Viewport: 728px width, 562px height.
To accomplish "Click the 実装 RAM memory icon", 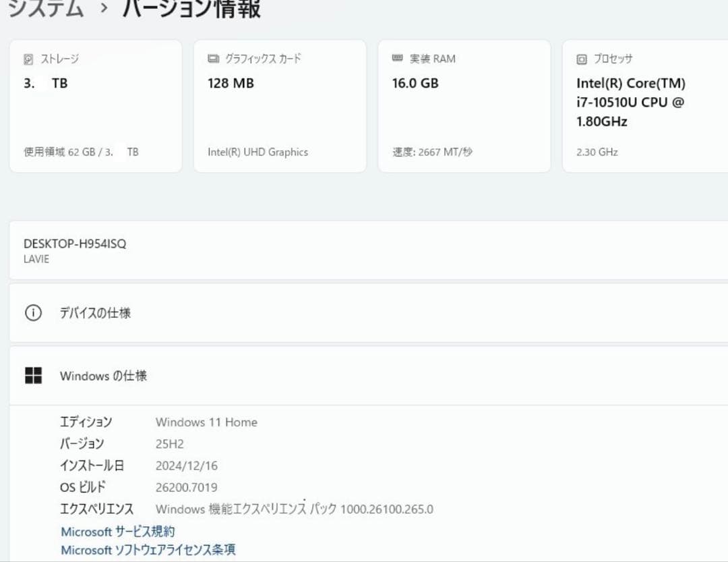I will (396, 59).
